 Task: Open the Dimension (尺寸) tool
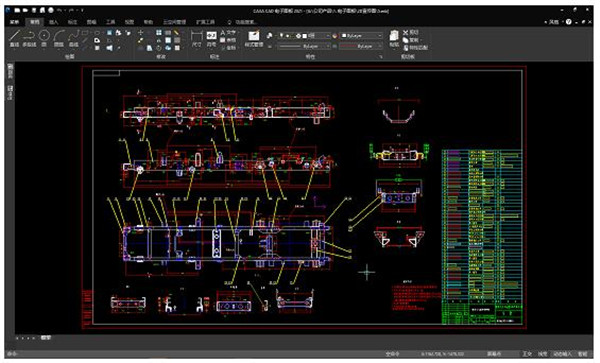tap(196, 39)
